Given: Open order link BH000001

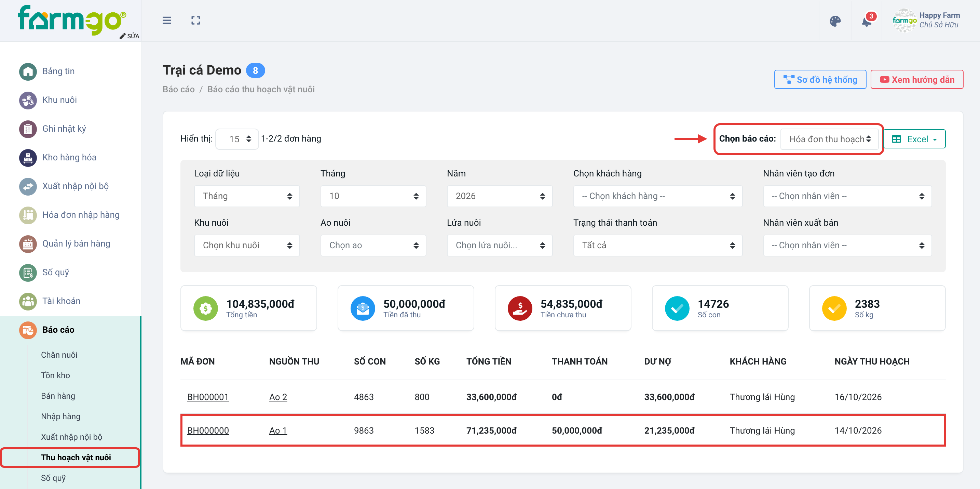Looking at the screenshot, I should [x=208, y=397].
